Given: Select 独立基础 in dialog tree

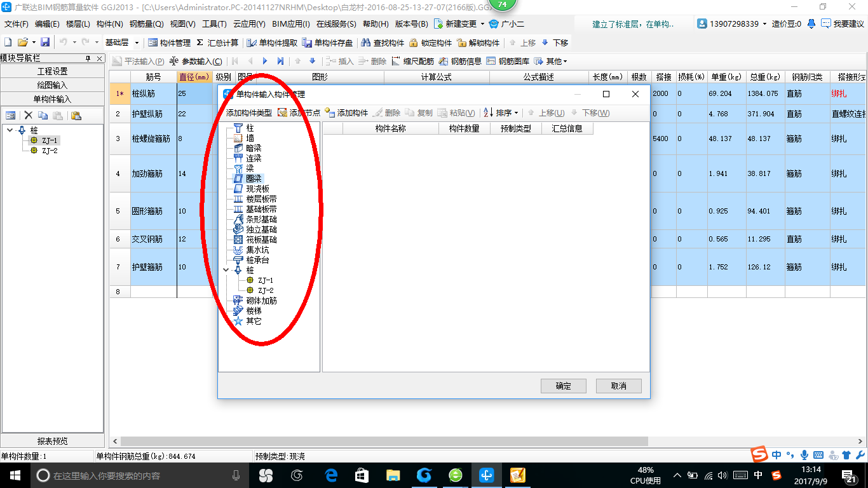Looking at the screenshot, I should point(261,229).
